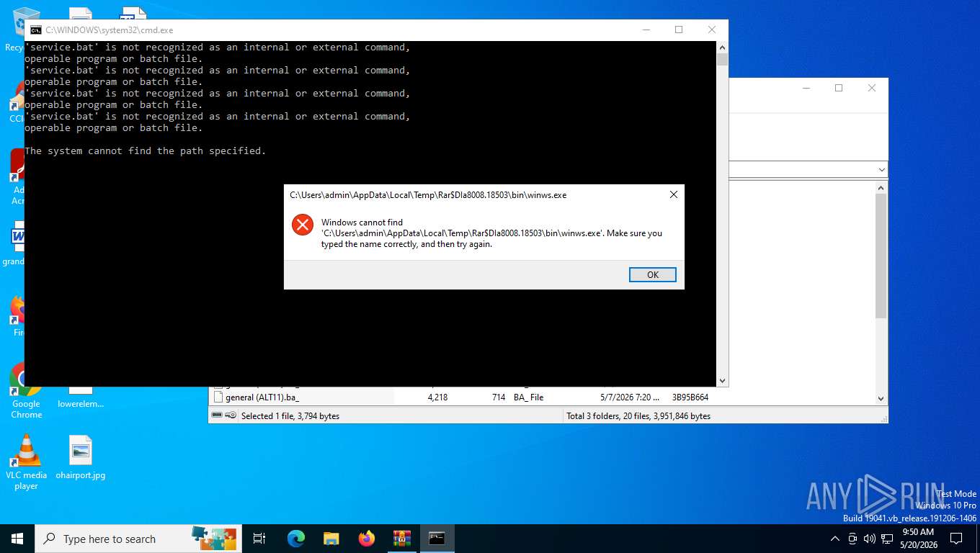This screenshot has height=553, width=980.
Task: Click the general (ALT11).ba_ file icon
Action: (x=218, y=397)
